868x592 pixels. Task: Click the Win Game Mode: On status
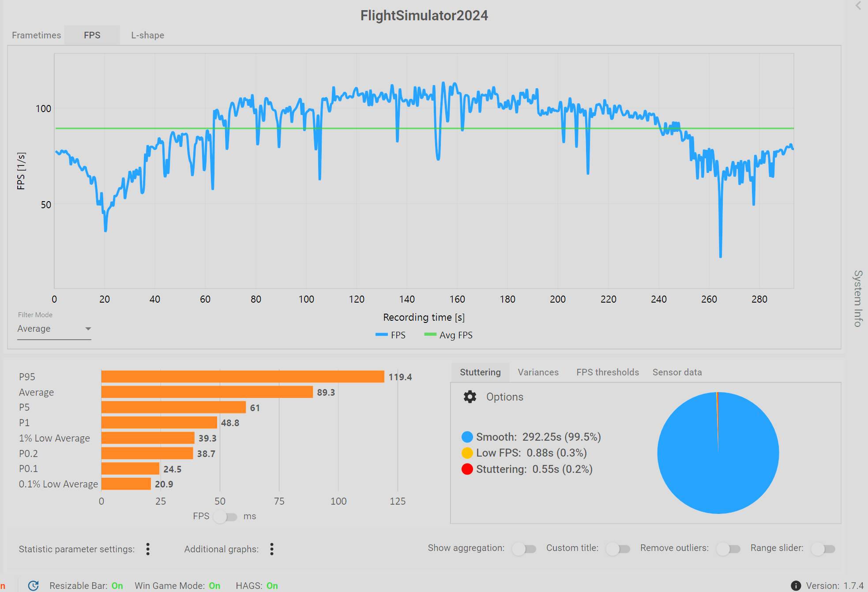pos(177,586)
